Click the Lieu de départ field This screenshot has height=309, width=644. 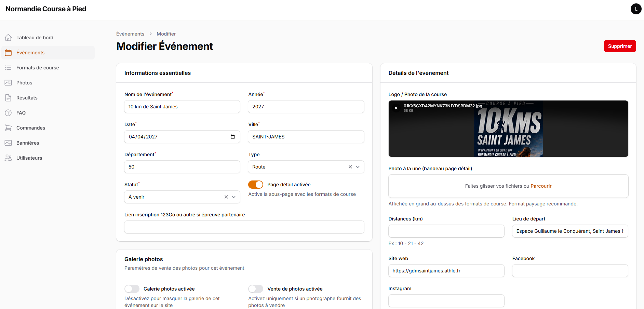coord(570,231)
